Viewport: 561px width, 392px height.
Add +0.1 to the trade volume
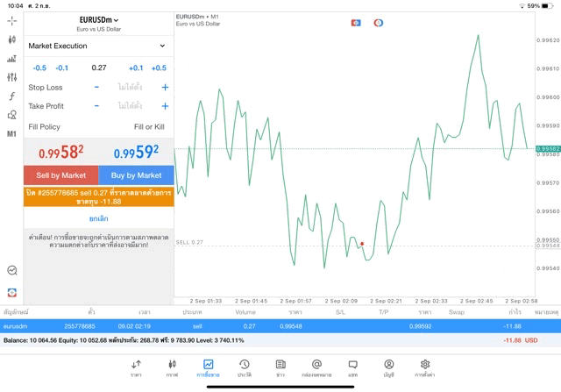coord(136,68)
